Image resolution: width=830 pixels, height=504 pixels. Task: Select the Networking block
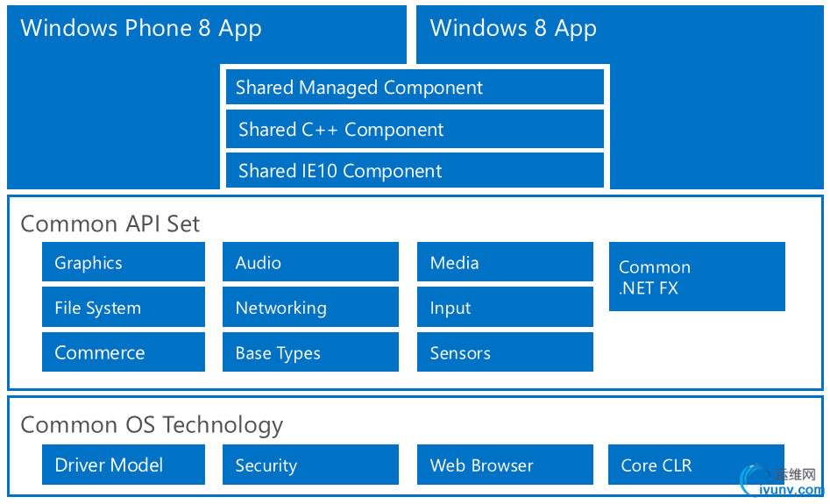pyautogui.click(x=310, y=307)
